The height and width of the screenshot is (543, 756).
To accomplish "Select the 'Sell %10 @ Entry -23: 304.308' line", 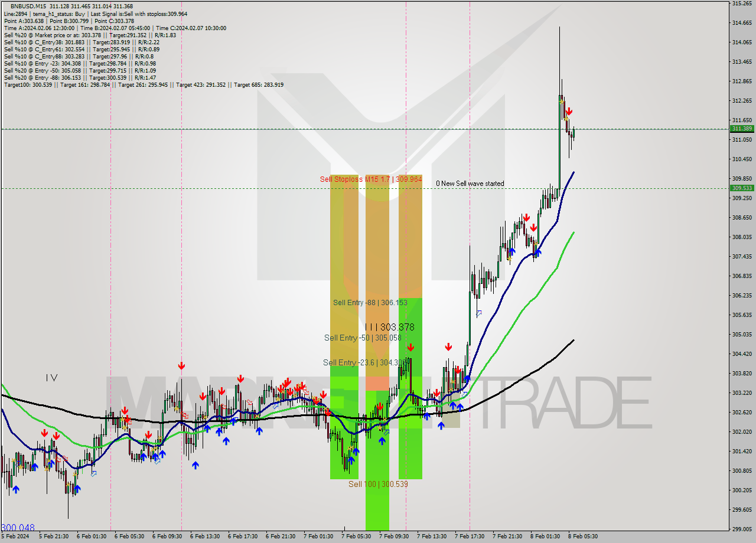I will (80, 63).
